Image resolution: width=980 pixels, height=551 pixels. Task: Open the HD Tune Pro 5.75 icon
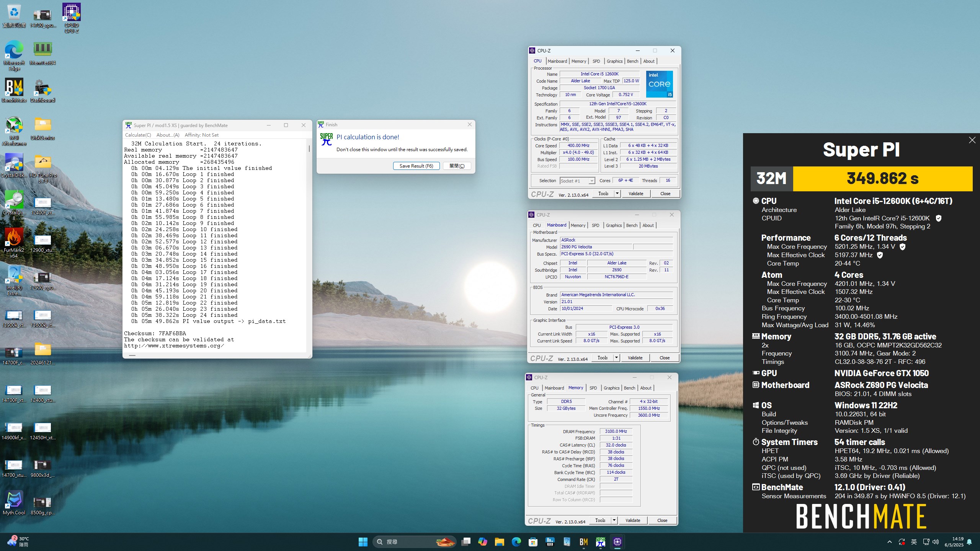tap(42, 168)
